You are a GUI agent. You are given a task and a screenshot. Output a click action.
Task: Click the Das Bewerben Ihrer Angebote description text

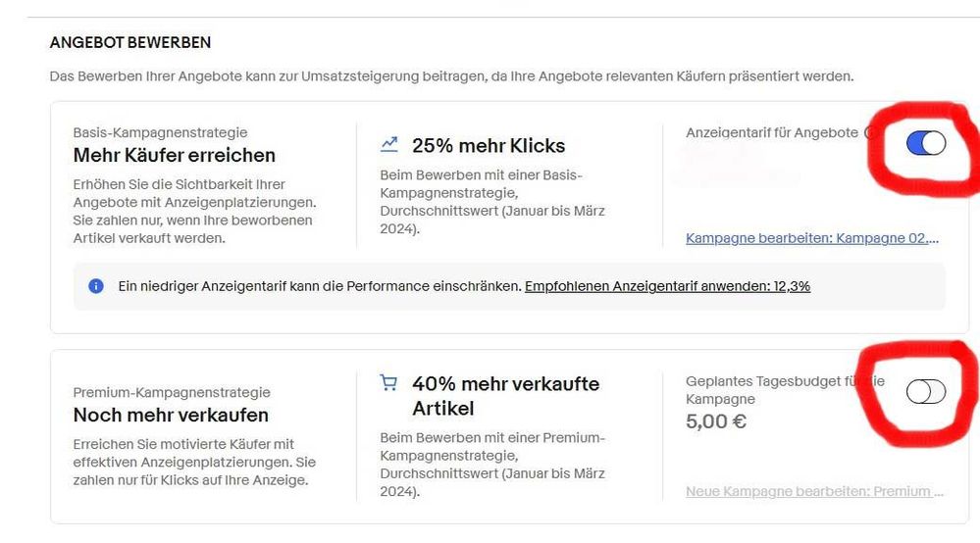point(451,75)
